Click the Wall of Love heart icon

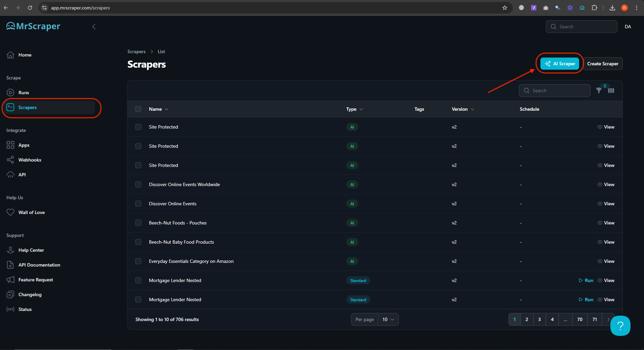pyautogui.click(x=10, y=212)
